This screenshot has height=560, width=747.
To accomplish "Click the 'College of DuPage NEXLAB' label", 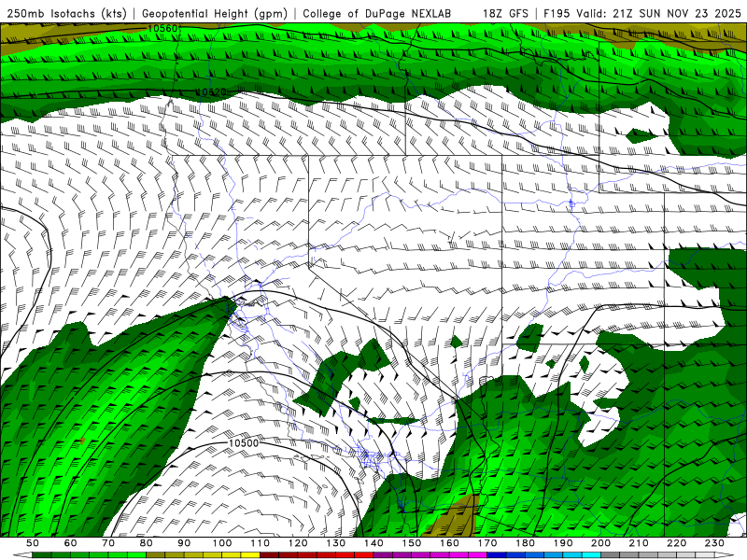I will coord(377,13).
